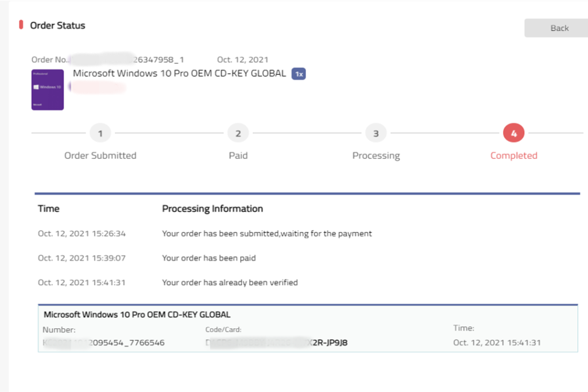This screenshot has width=588, height=392.
Task: Open the Windows 10 Pro product thumbnail
Action: (48, 90)
